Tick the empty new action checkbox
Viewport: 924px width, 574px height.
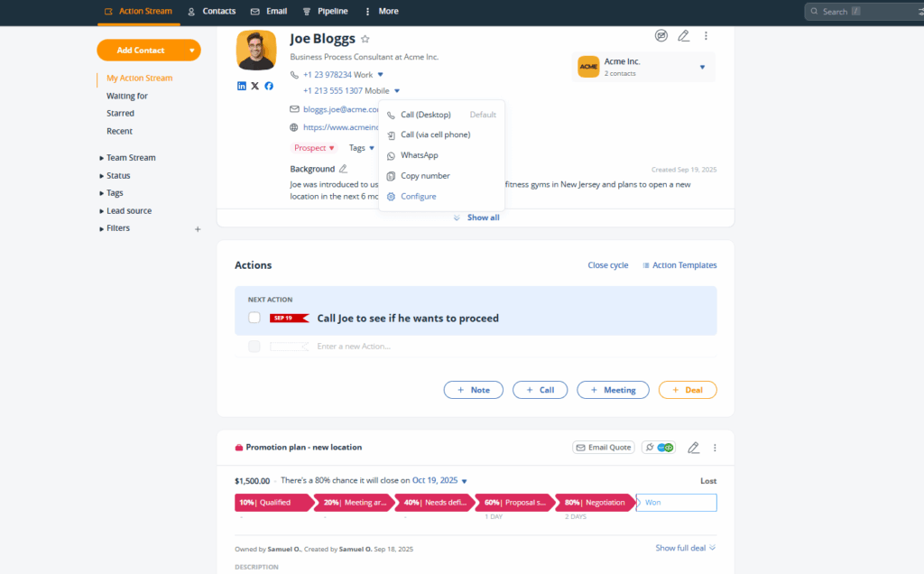click(254, 347)
